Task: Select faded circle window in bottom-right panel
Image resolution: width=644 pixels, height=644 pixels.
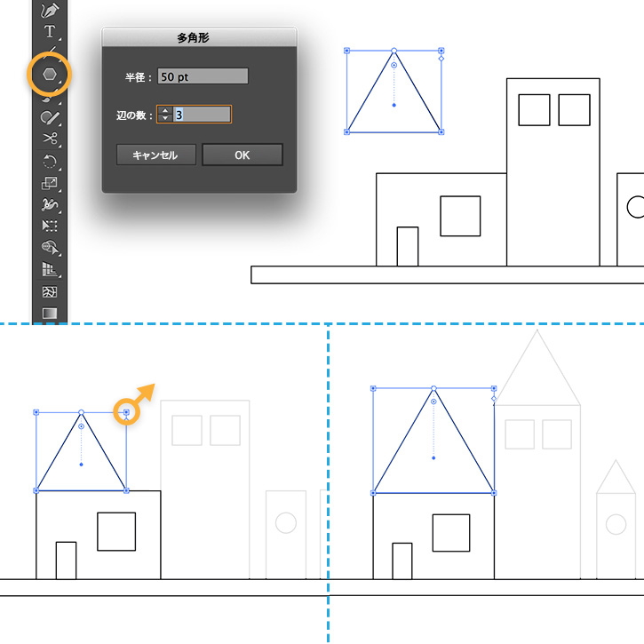Action: (616, 524)
